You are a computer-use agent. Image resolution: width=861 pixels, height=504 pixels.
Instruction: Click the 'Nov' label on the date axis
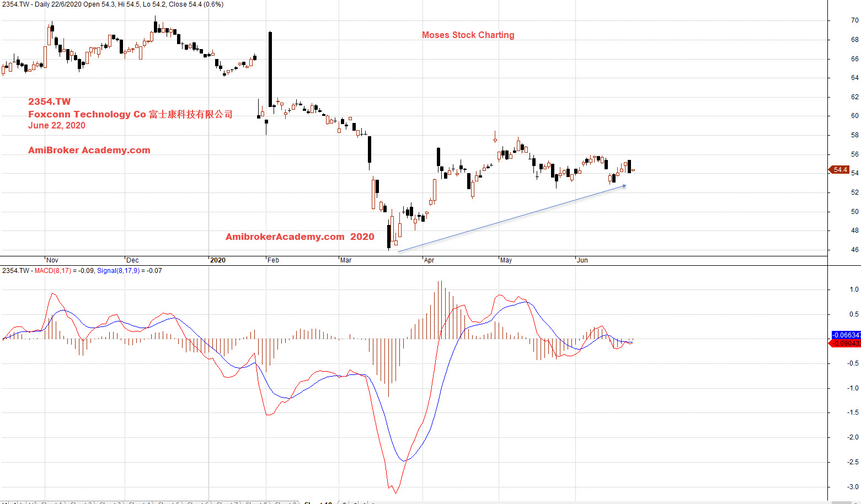click(52, 260)
